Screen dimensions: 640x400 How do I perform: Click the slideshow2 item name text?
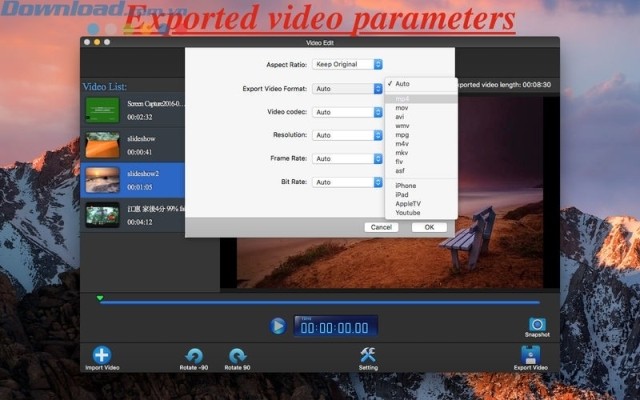pyautogui.click(x=143, y=173)
